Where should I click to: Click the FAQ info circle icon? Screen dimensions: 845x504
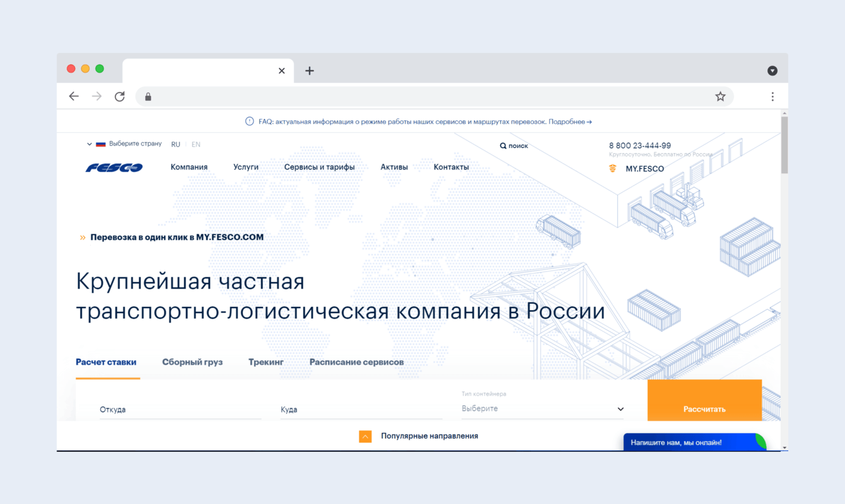248,121
